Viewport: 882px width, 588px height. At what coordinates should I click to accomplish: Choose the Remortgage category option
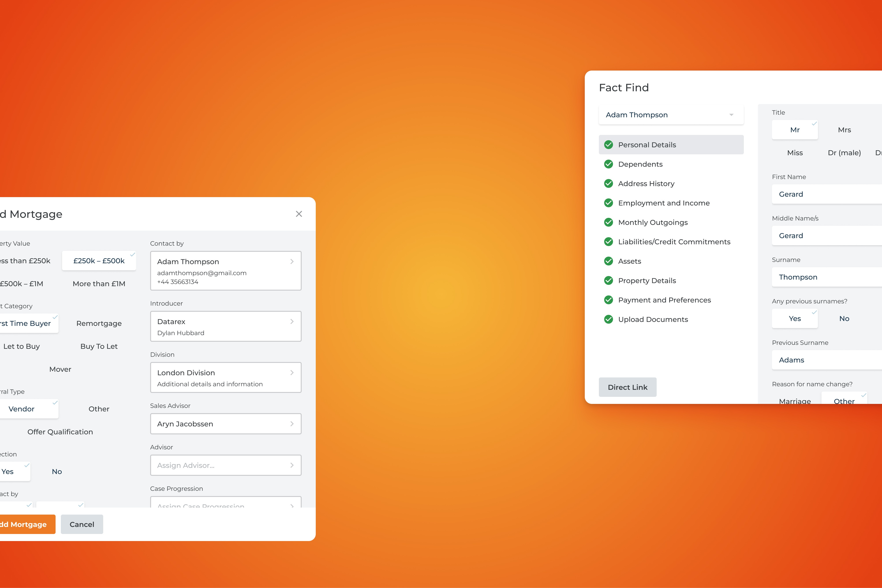pyautogui.click(x=99, y=323)
